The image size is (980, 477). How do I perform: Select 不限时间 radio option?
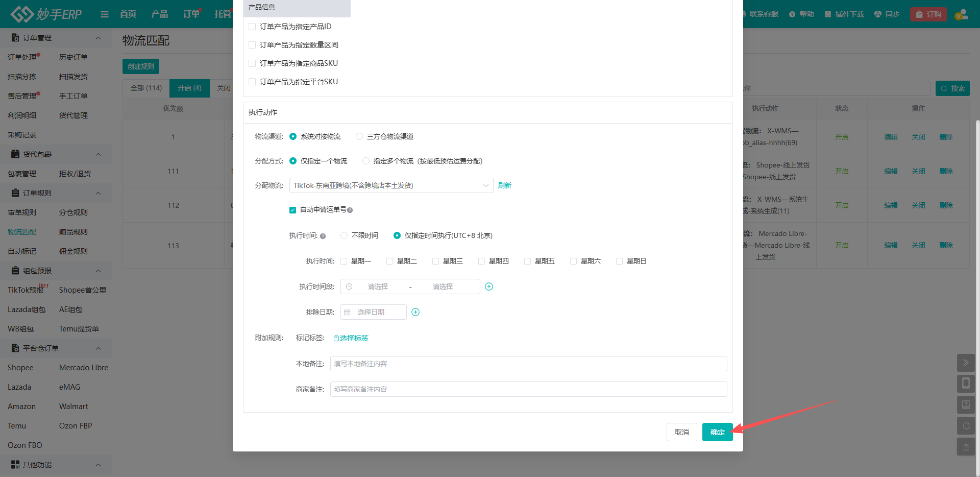click(344, 235)
